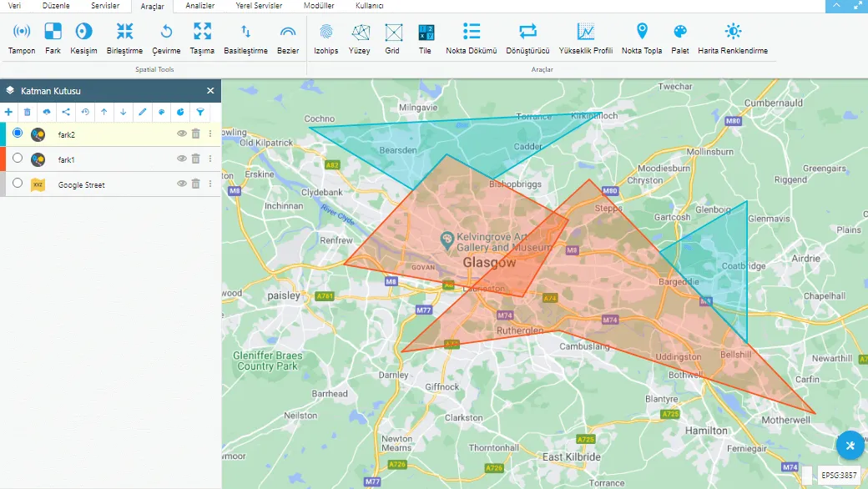
Task: Click the Google Street XYZ thumbnail
Action: tap(38, 184)
